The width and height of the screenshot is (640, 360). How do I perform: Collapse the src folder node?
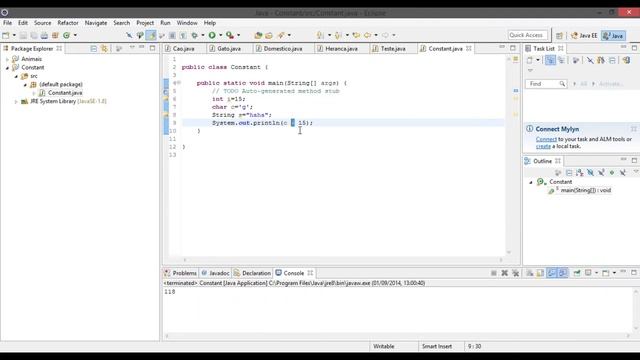pyautogui.click(x=16, y=76)
